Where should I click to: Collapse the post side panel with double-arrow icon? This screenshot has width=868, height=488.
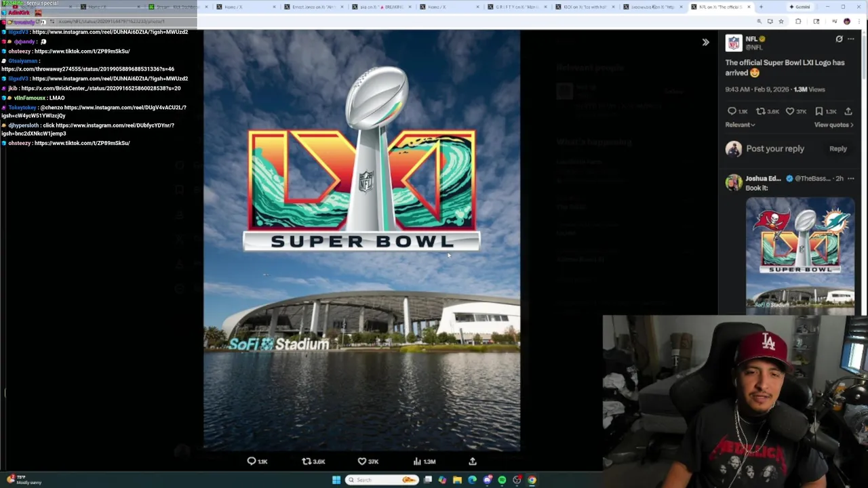tap(705, 42)
